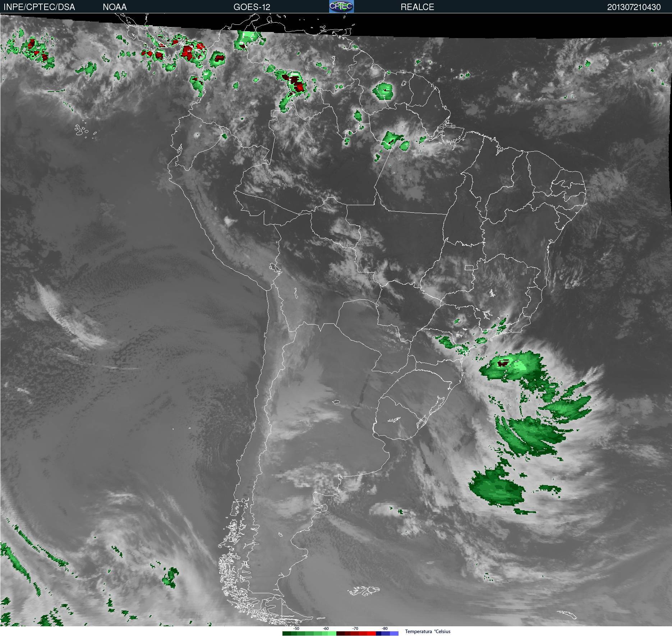Click the CPTEC logo in the header
This screenshot has height=636, width=672.
tap(341, 6)
